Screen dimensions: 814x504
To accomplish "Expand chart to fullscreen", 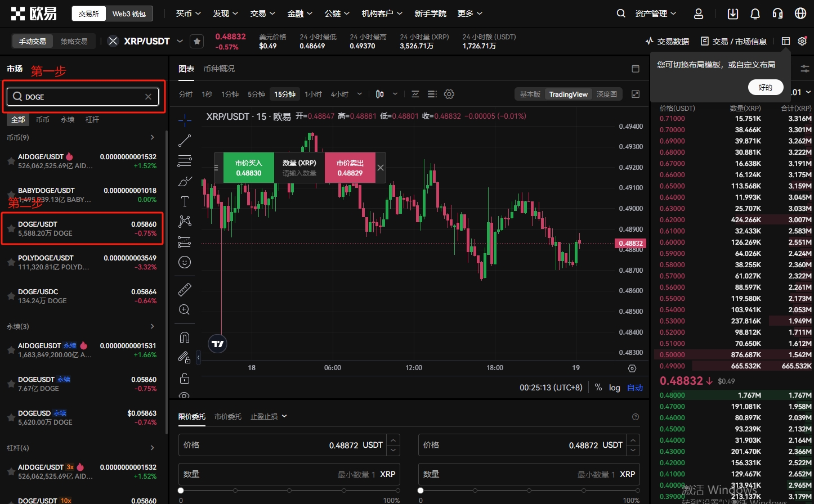I will (636, 94).
